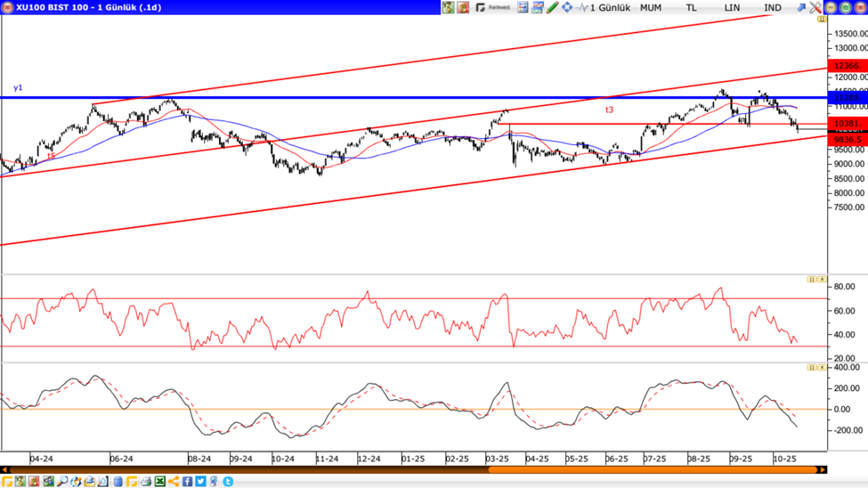Expand the upper indicator panel with maximize button
Screen dimensions: 868x488
click(x=811, y=280)
